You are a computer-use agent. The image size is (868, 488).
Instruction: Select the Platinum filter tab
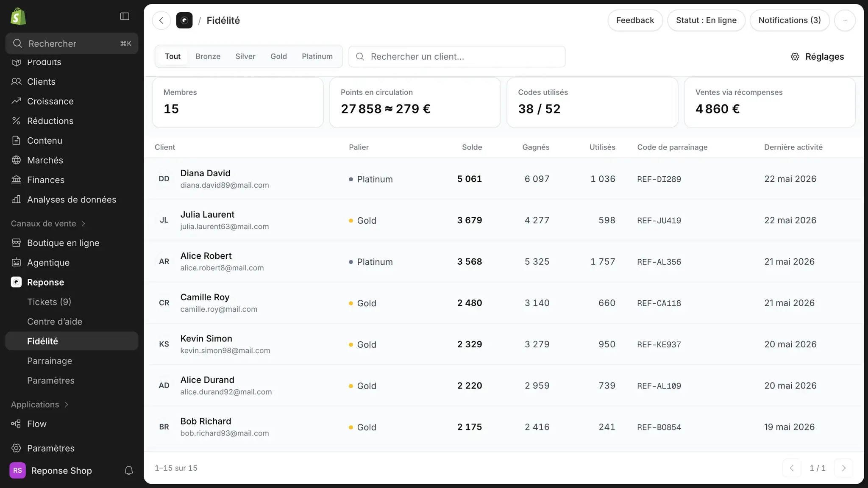coord(317,56)
